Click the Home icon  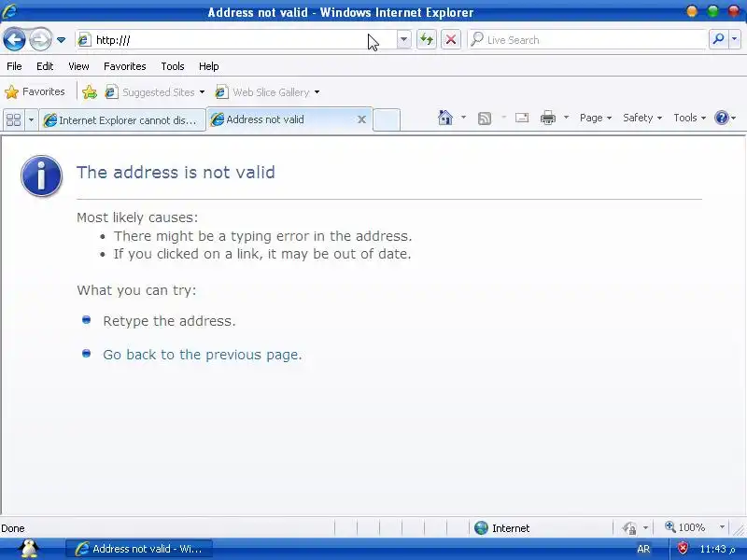[445, 118]
